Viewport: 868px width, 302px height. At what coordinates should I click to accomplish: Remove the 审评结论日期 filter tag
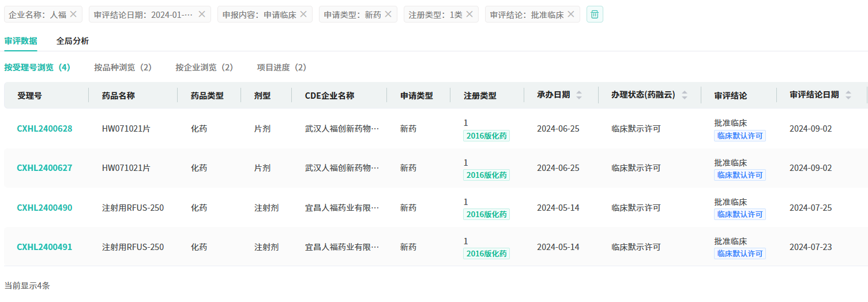click(x=202, y=14)
